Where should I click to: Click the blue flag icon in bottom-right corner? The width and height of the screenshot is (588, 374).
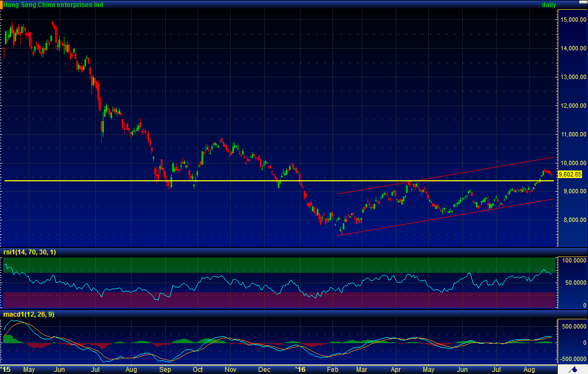(x=572, y=369)
